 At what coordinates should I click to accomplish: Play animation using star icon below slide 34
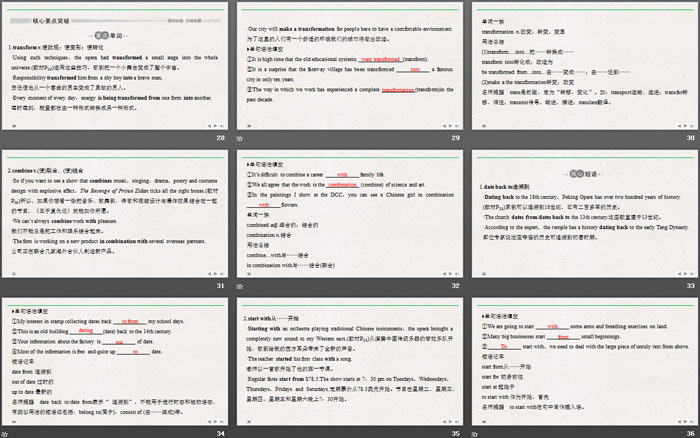5,433
